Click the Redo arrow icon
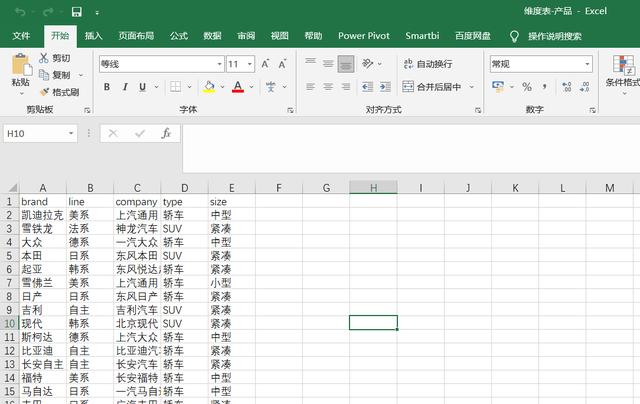 tap(48, 12)
